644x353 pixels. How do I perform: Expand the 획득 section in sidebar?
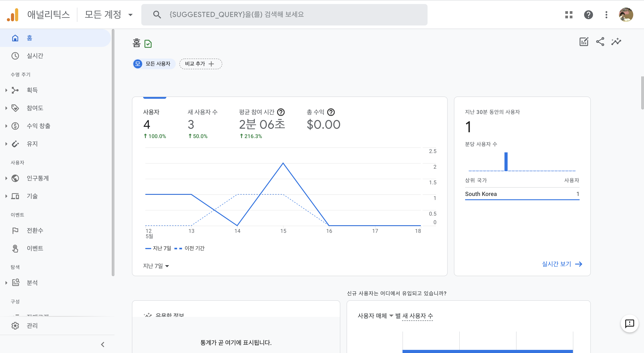coord(32,90)
